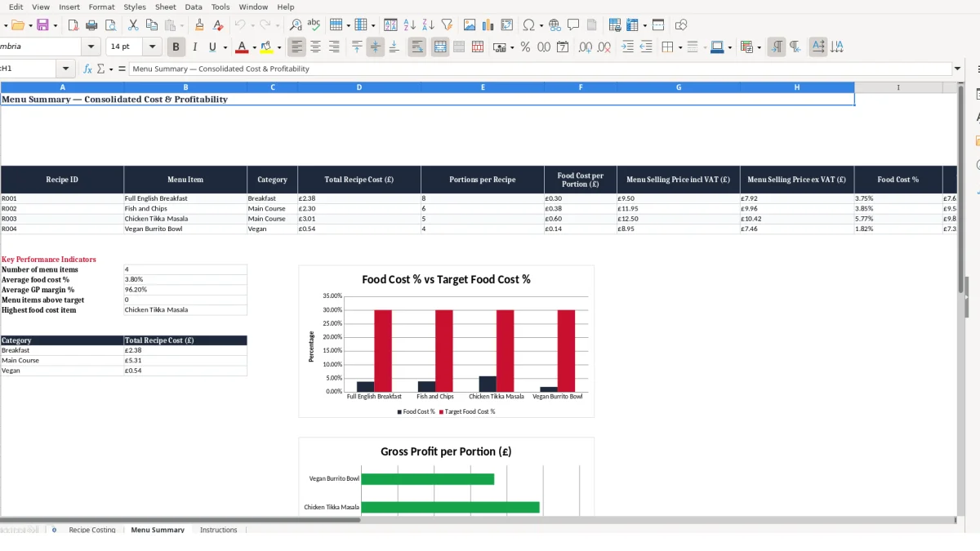Insert a comment
The height and width of the screenshot is (551, 980).
(573, 25)
